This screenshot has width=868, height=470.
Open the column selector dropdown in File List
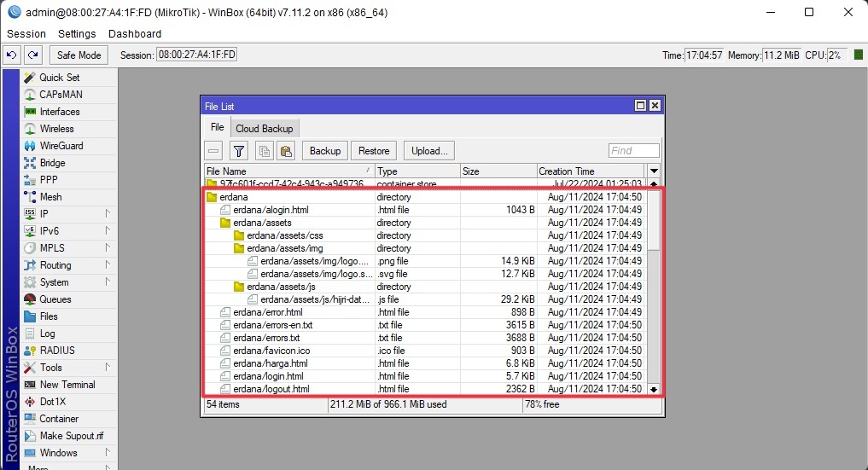tap(654, 171)
